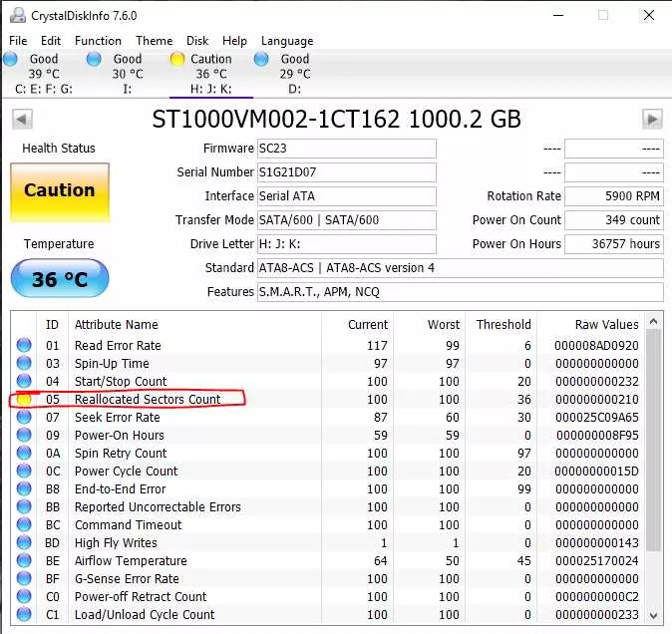The width and height of the screenshot is (672, 634).
Task: Click the Interface field Serial ATA
Action: coord(346,196)
